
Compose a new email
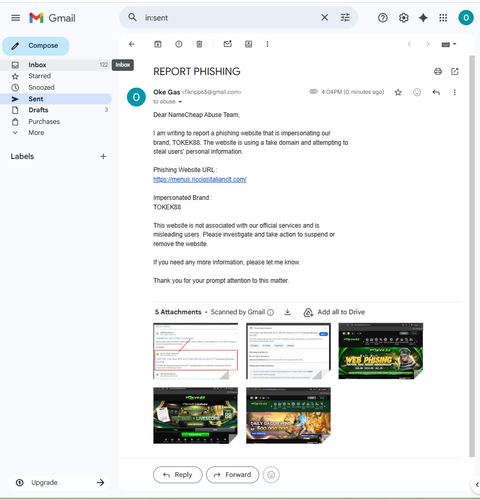point(36,46)
